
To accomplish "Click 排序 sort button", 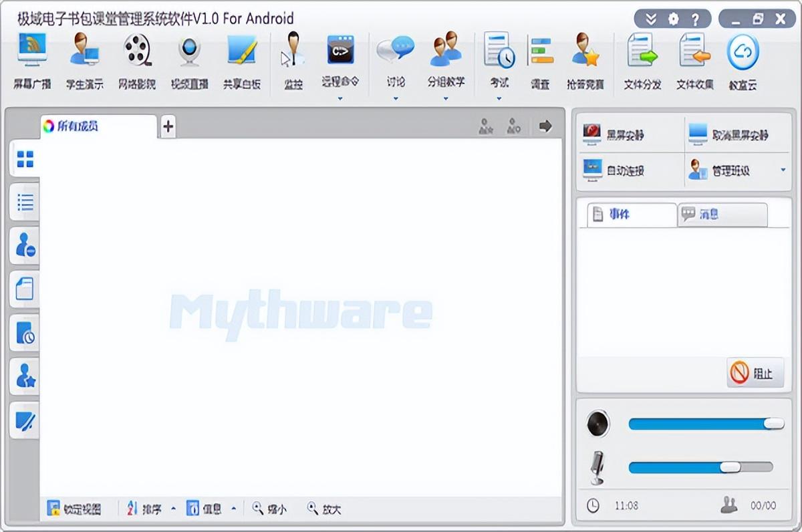I will point(144,509).
